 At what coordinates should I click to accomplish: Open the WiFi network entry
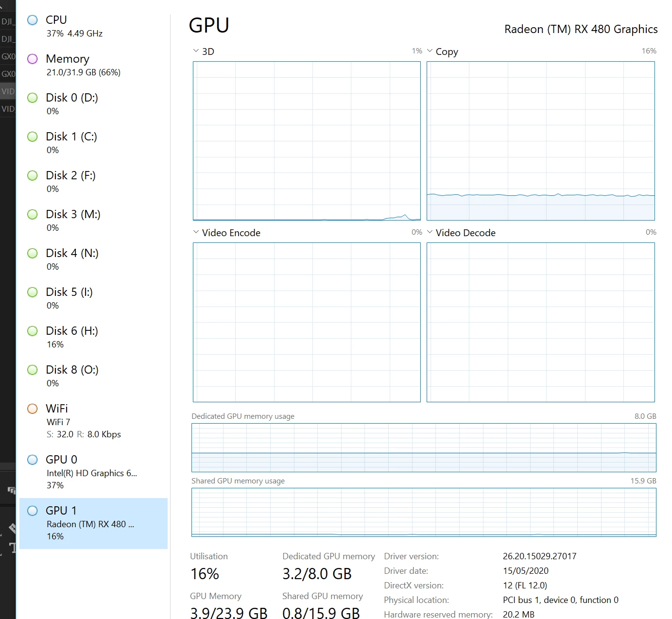click(x=93, y=421)
